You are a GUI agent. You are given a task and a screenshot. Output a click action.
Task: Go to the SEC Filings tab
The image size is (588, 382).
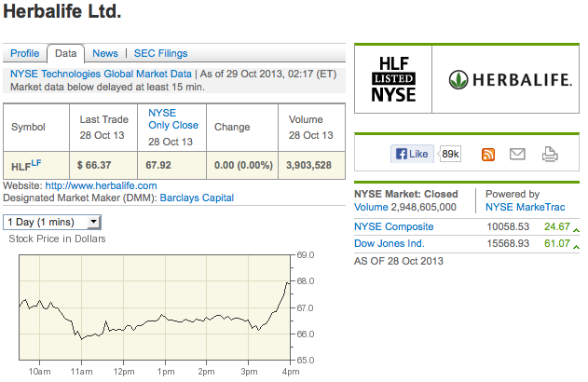[x=160, y=53]
